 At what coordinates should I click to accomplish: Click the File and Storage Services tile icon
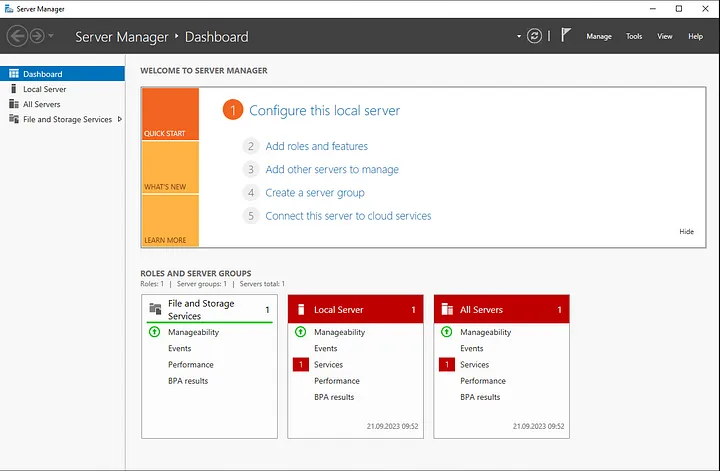pos(155,309)
